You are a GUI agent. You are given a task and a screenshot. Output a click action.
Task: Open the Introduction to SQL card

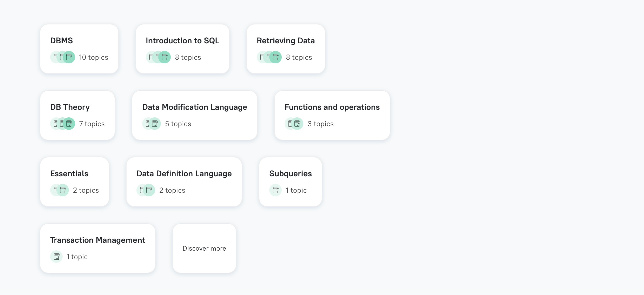(182, 49)
